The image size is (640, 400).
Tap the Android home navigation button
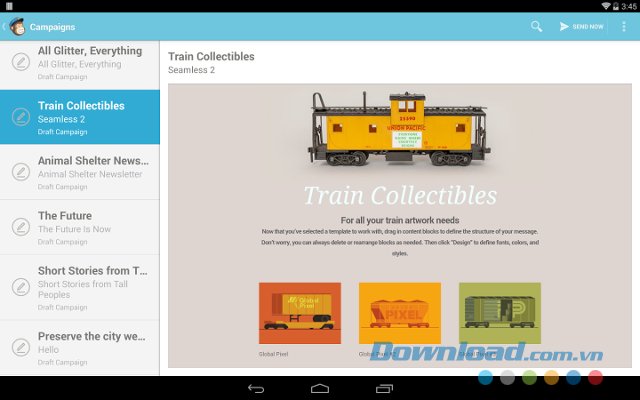pos(320,389)
